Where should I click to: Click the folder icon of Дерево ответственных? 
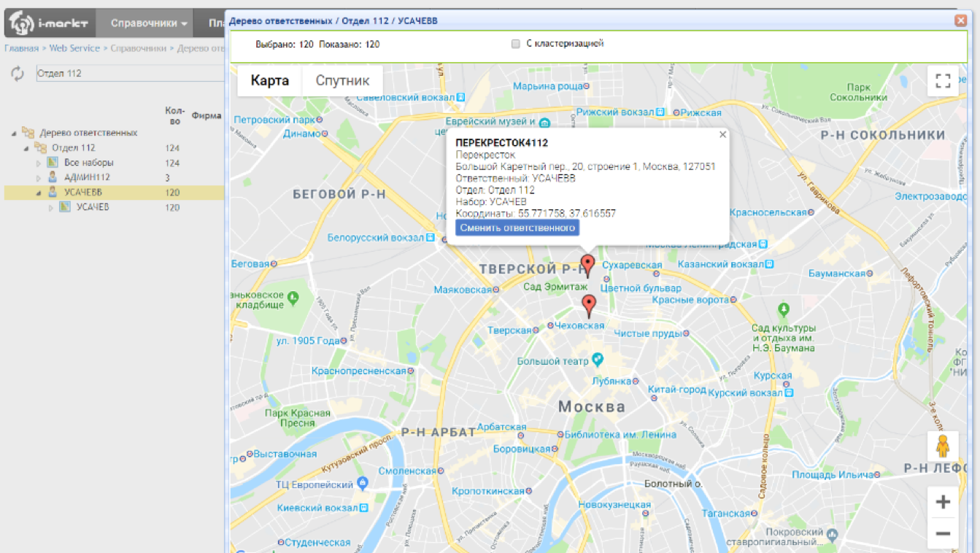point(28,133)
